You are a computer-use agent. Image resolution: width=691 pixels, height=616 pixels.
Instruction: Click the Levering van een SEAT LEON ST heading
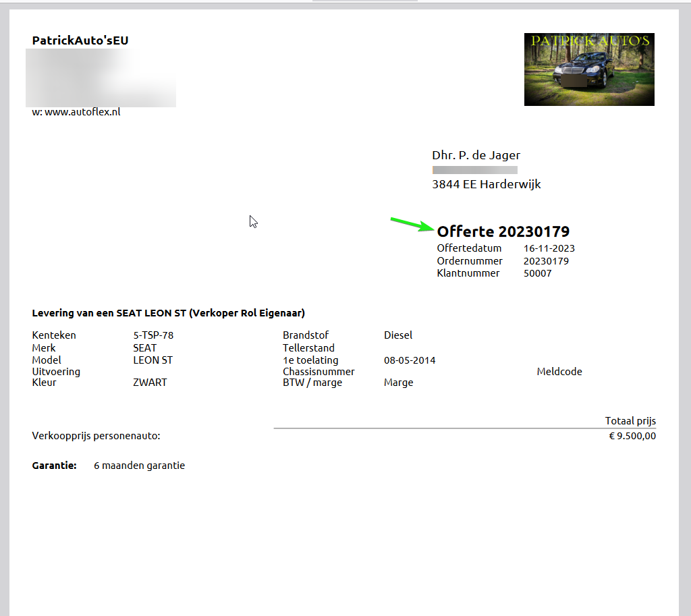pyautogui.click(x=169, y=313)
